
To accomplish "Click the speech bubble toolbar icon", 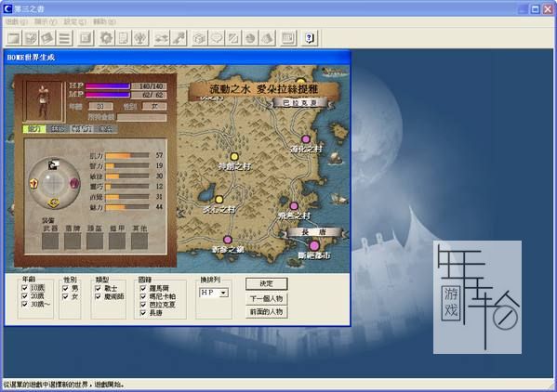I will click(217, 38).
